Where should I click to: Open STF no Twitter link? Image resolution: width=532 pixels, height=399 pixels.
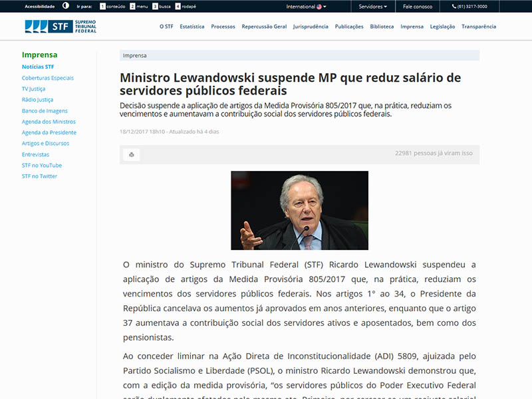39,176
